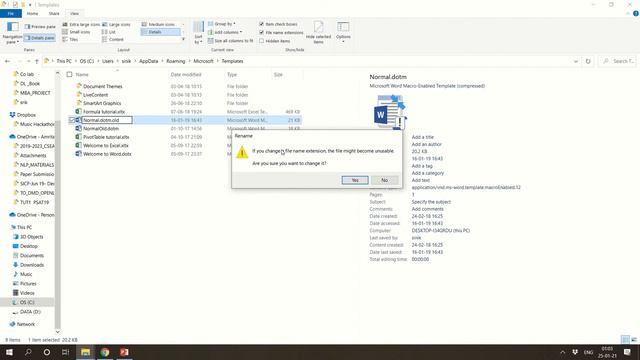Click Roaming in the address breadcrumb
The width and height of the screenshot is (640, 360).
coord(176,61)
